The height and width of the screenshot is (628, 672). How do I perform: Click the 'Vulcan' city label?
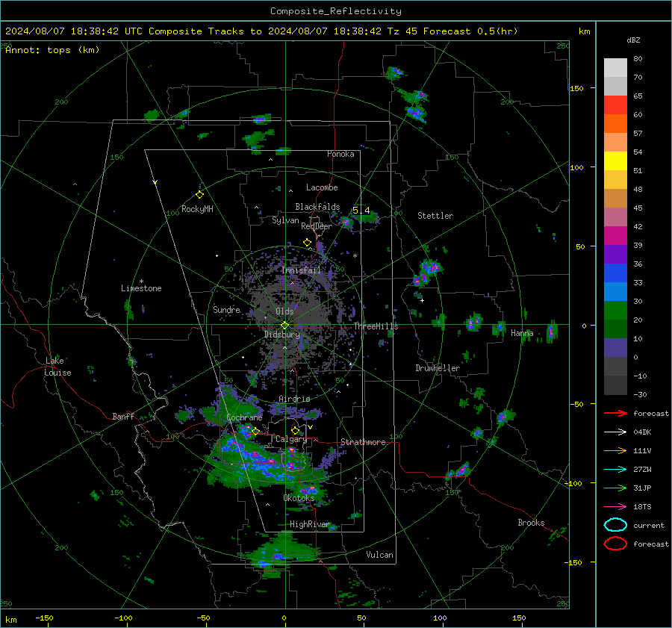pyautogui.click(x=379, y=555)
